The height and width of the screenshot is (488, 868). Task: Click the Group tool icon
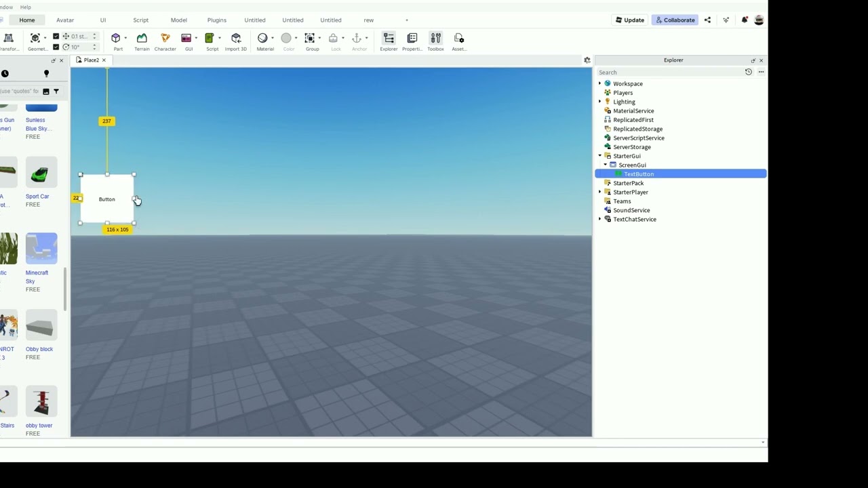click(310, 38)
